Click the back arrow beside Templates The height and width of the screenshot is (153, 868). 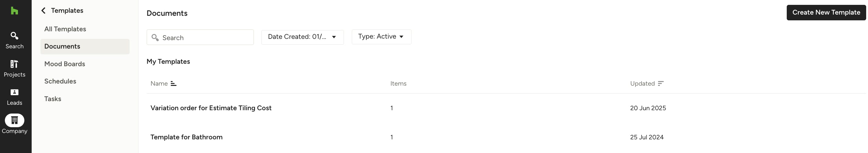click(x=44, y=11)
